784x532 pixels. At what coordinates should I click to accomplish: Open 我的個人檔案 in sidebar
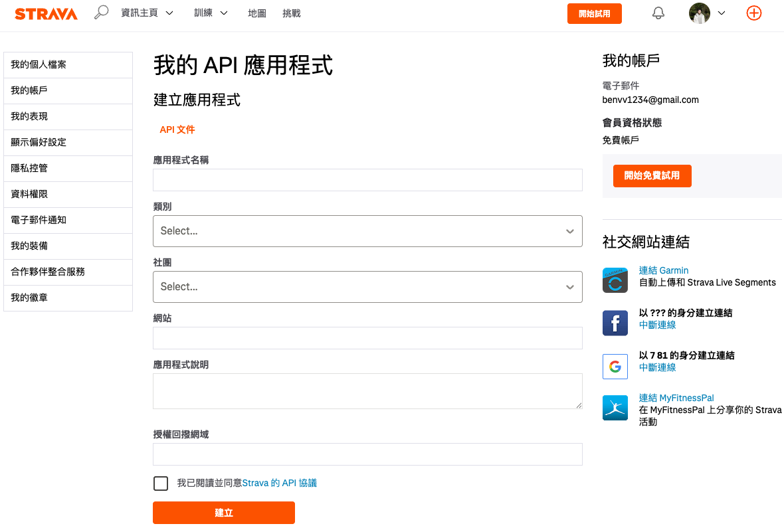[68, 65]
